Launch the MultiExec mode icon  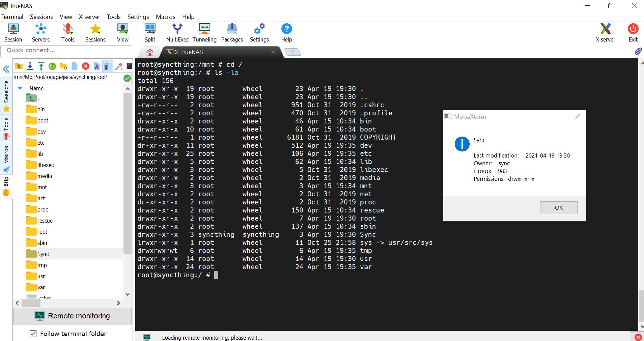pyautogui.click(x=177, y=33)
